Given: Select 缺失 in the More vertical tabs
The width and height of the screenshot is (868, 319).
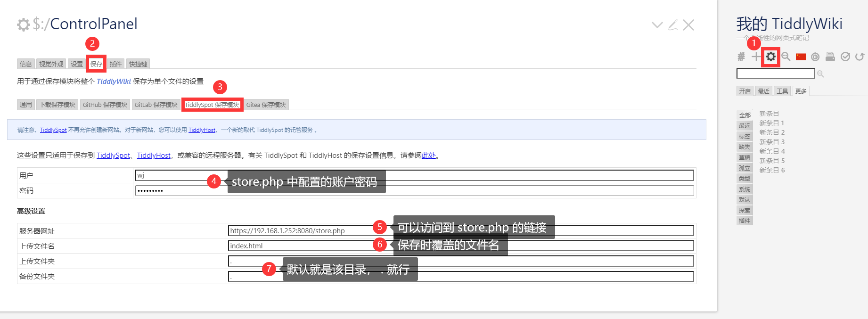Looking at the screenshot, I should (x=745, y=147).
